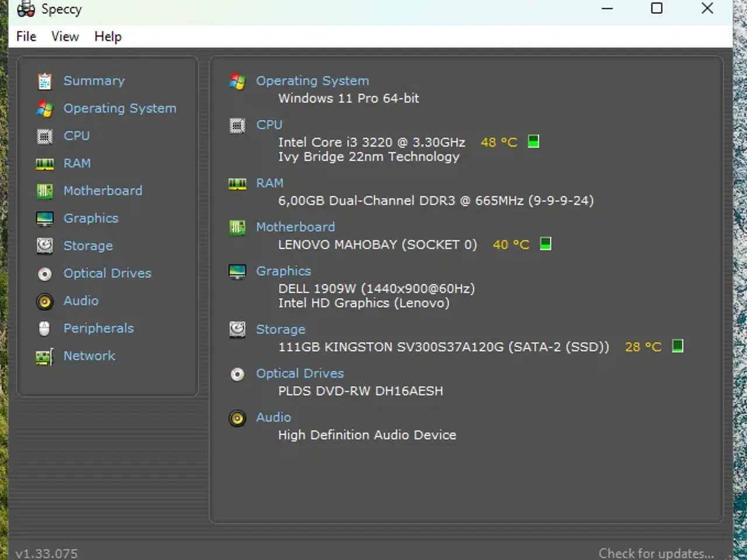Select Graphics in the sidebar list
Image resolution: width=747 pixels, height=560 pixels.
[91, 218]
